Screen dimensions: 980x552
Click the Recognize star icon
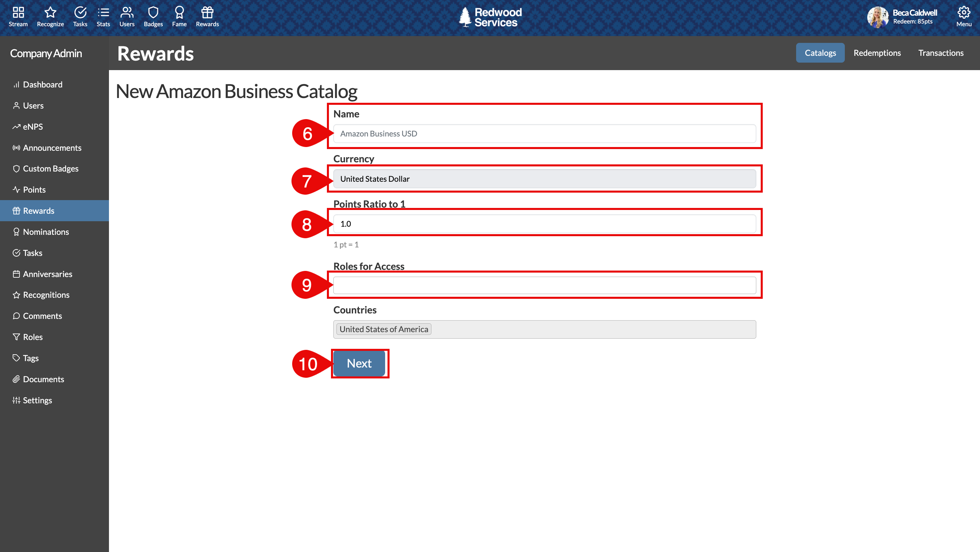50,17
